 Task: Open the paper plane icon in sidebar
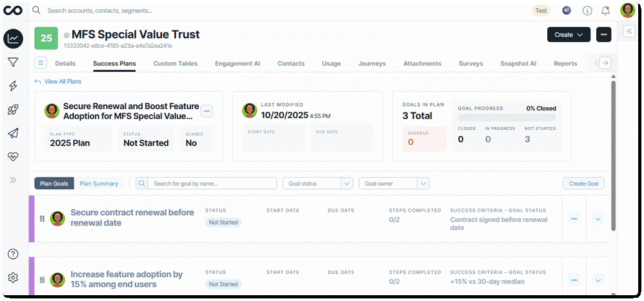[13, 133]
